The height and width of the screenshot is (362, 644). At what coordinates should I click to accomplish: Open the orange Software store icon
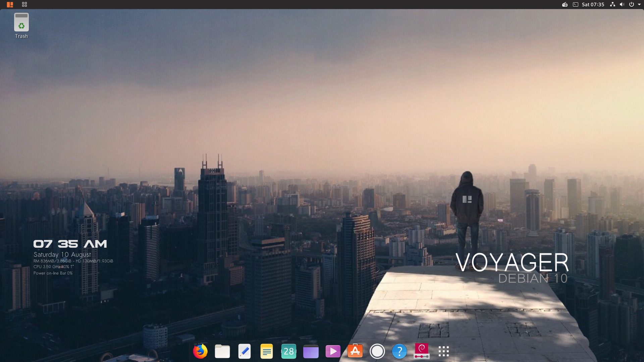[355, 351]
